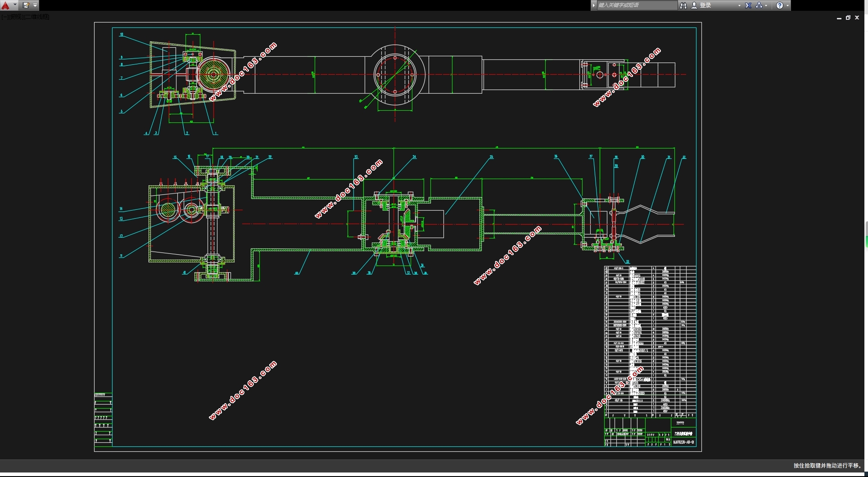The image size is (868, 477).
Task: Click the save-as pencil icon in quick access toolbar
Action: tap(26, 5)
